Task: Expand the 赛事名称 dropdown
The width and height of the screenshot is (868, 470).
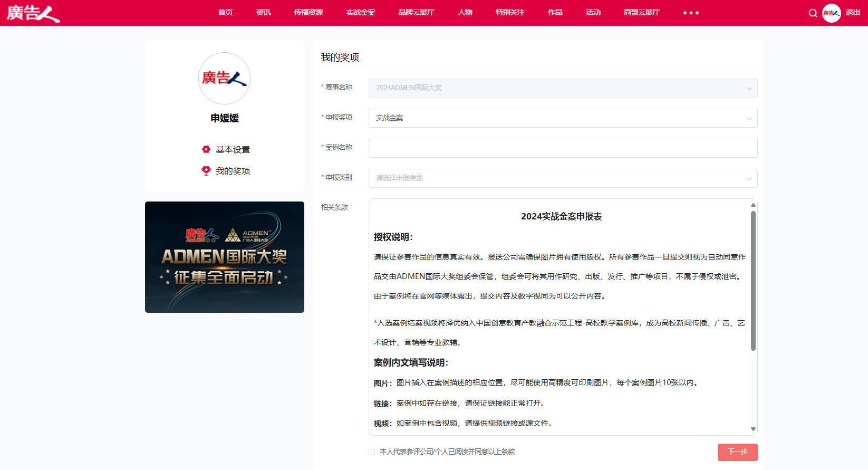Action: click(x=563, y=88)
